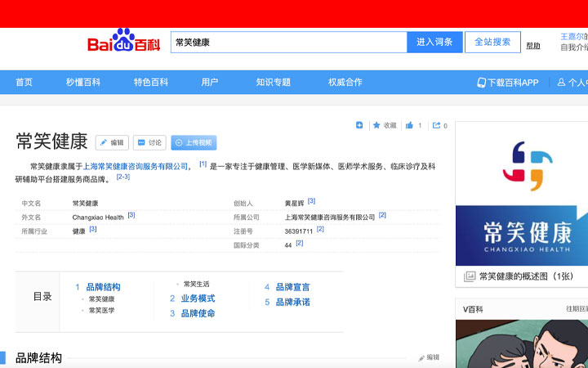588x368 pixels.
Task: Select the 黄星辉 founder value
Action: [294, 204]
